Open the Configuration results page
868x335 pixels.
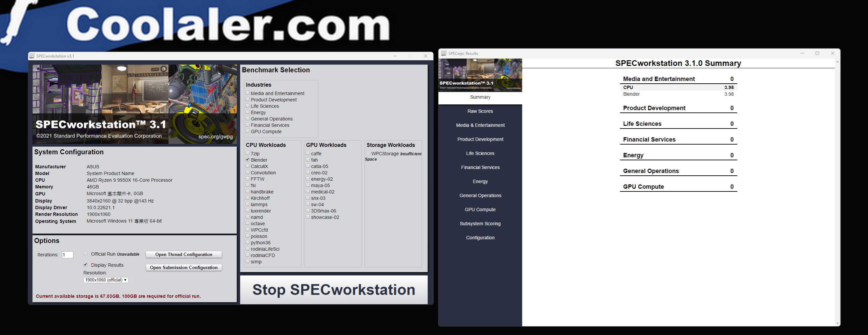[x=480, y=238]
